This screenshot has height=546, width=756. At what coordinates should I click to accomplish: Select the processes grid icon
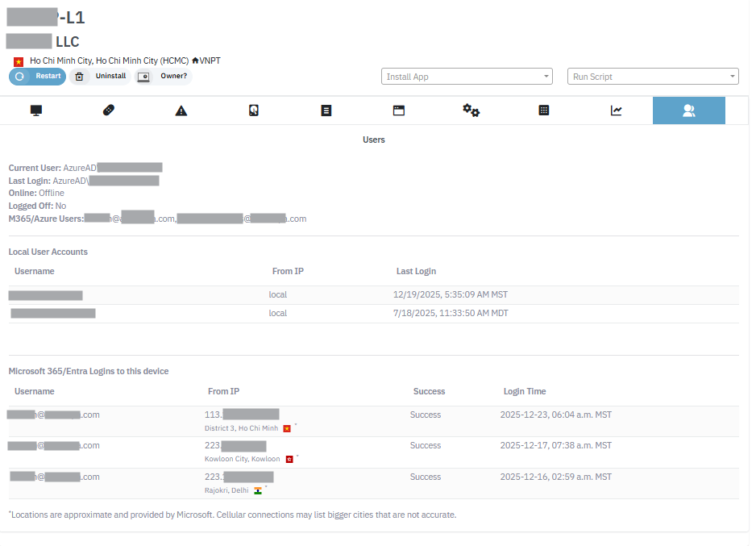coord(544,110)
